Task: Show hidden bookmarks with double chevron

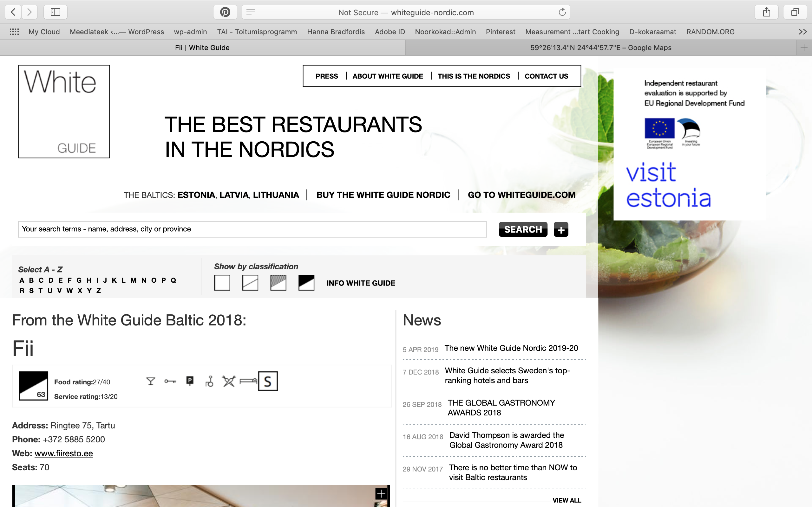Action: 802,32
